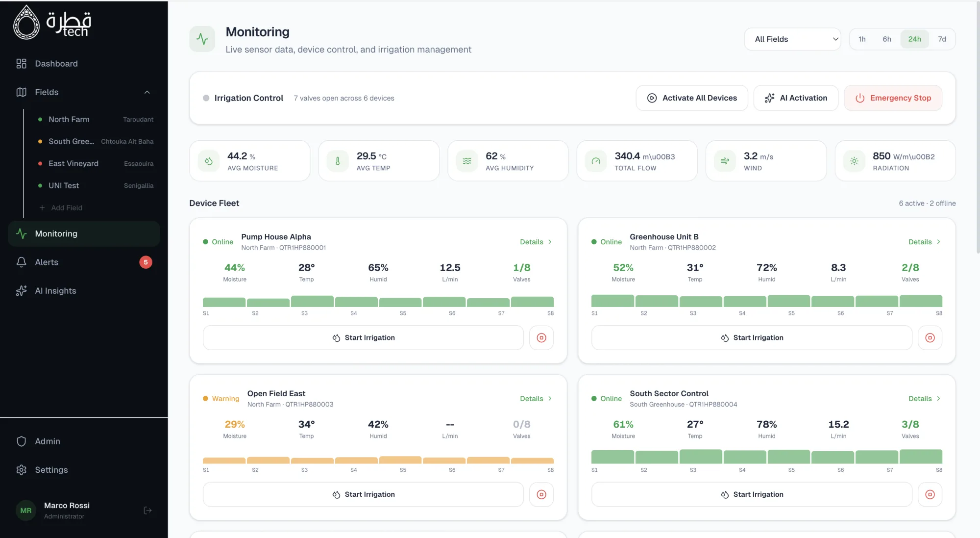The height and width of the screenshot is (538, 980).
Task: Click S5 sensor bar on Open Field East
Action: [400, 460]
